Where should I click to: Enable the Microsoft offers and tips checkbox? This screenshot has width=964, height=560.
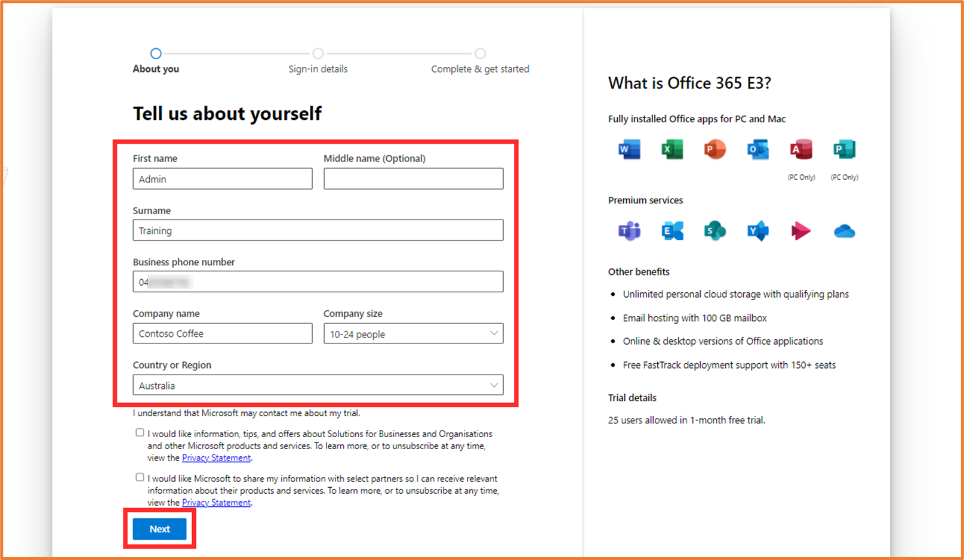[139, 432]
